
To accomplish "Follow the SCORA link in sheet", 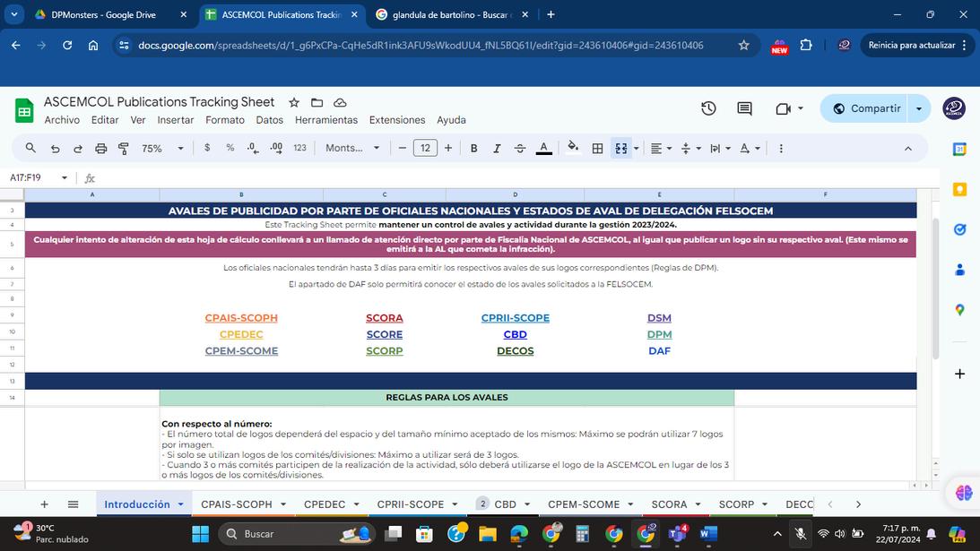I will [x=385, y=318].
